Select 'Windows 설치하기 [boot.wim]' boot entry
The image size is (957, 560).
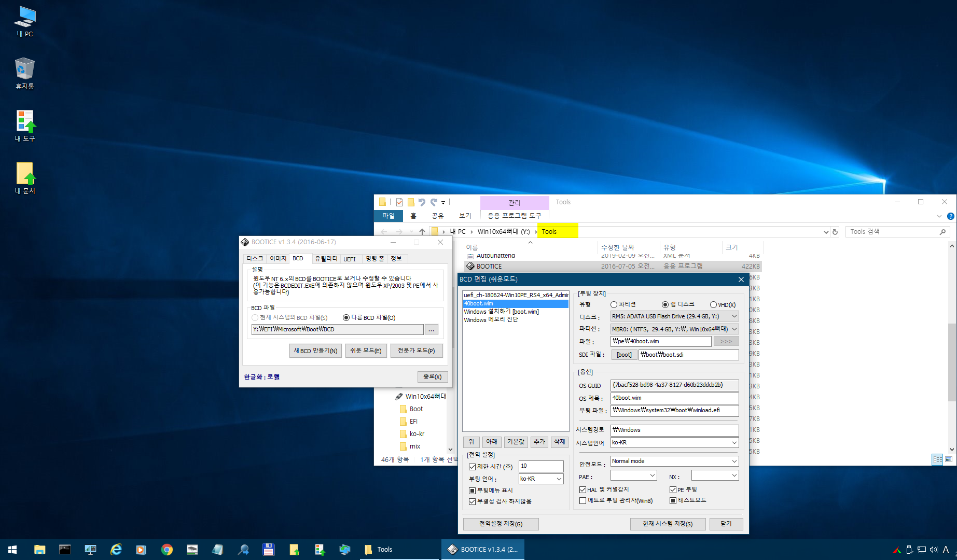coord(501,312)
